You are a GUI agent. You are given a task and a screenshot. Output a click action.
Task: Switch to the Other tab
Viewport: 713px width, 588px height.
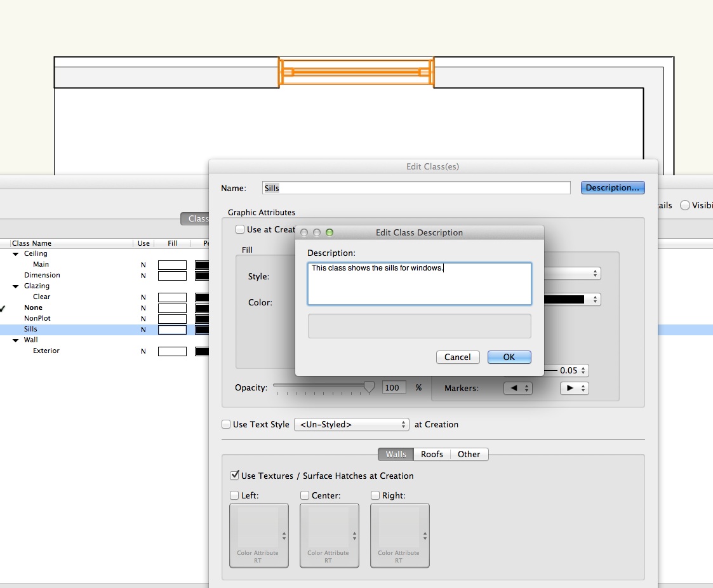click(x=469, y=454)
